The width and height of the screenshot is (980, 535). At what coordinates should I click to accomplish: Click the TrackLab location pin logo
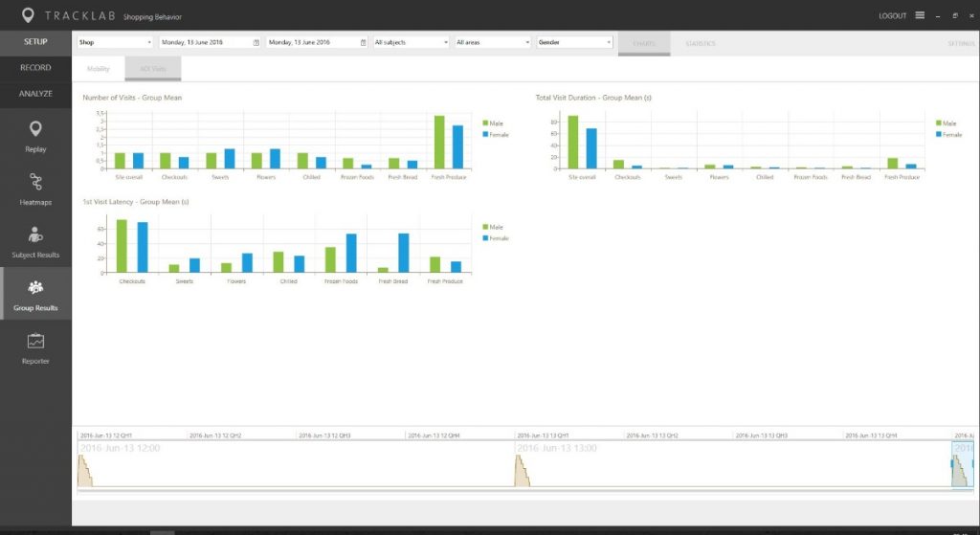coord(28,15)
